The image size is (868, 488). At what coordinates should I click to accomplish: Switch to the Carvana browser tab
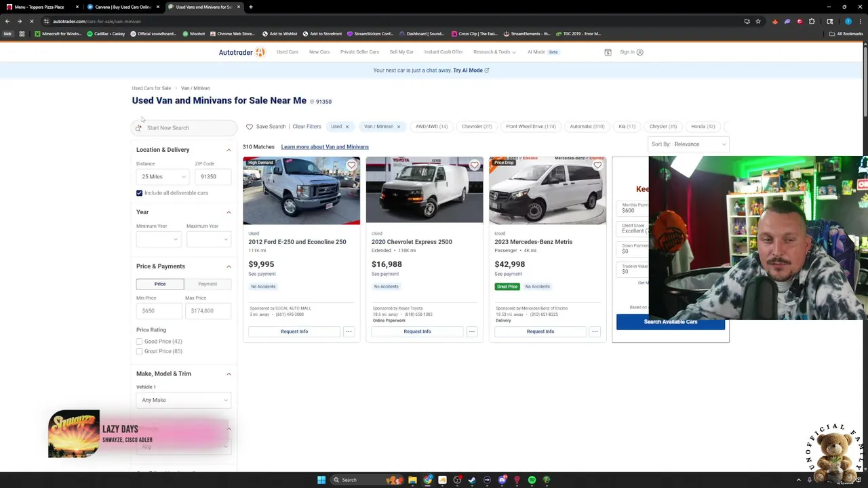coord(122,7)
